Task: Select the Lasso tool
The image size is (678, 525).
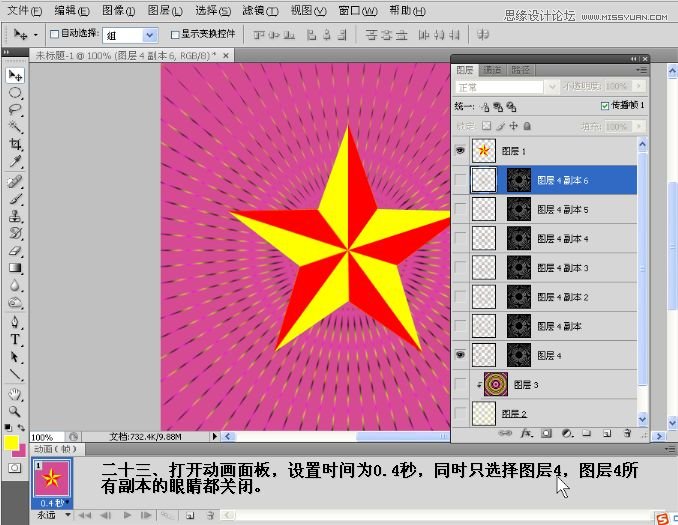Action: coord(15,110)
